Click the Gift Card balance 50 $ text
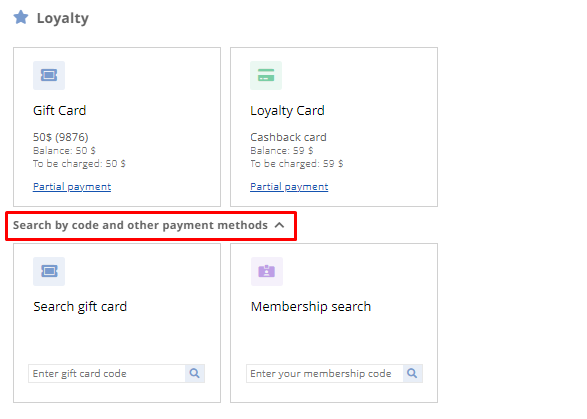The image size is (587, 419). pos(64,151)
